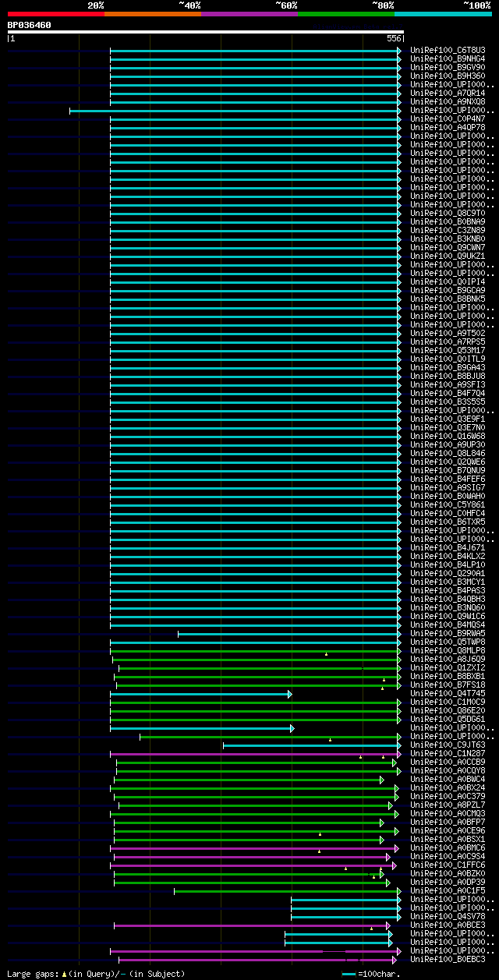499x980 pixels.
Task: Select the UniRef100_B4F7Q4 label
Action: (448, 393)
